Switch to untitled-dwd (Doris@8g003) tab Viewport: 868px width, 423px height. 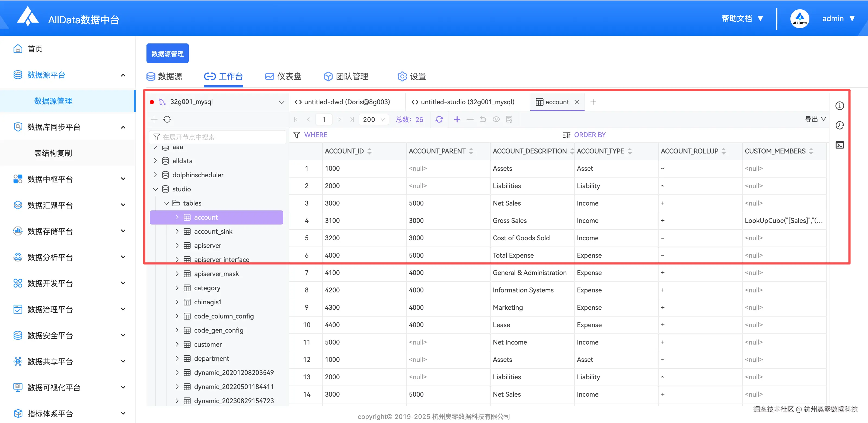tap(342, 102)
